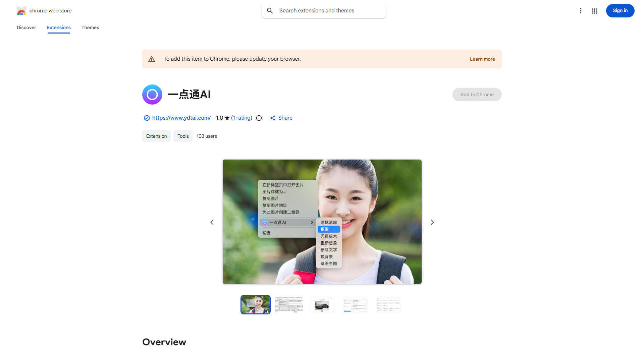Select the Tools category chip
644x362 pixels.
point(183,136)
